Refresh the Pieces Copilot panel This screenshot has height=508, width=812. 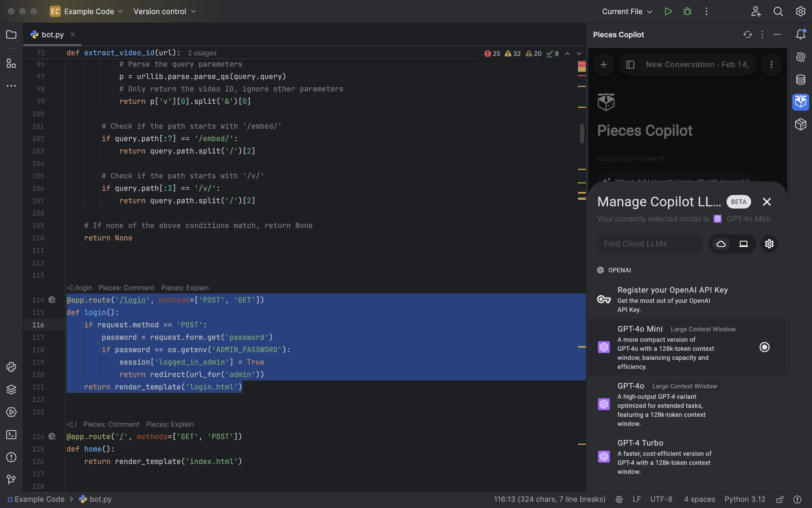pyautogui.click(x=748, y=35)
